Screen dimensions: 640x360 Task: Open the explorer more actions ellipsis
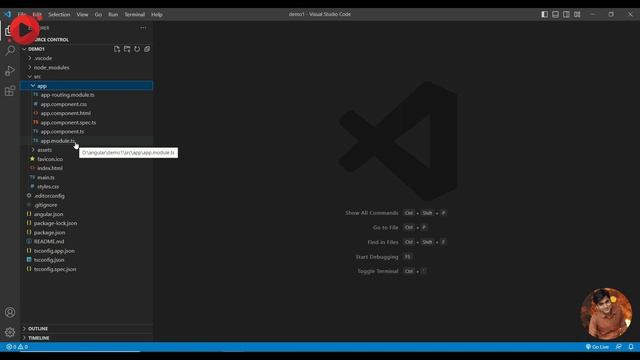click(143, 28)
